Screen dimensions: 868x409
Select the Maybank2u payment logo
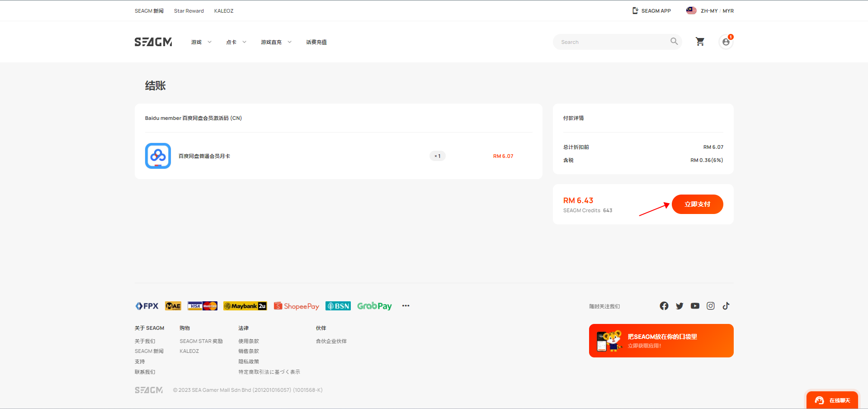tap(245, 306)
